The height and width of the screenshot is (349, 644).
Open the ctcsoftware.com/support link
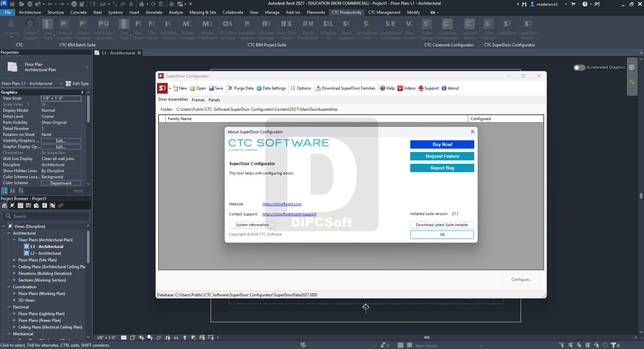(289, 214)
